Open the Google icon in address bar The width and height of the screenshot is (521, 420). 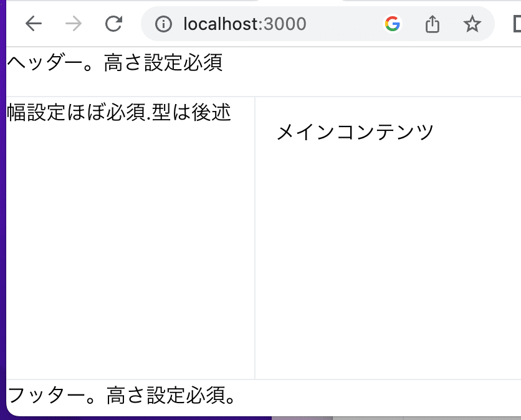click(393, 24)
